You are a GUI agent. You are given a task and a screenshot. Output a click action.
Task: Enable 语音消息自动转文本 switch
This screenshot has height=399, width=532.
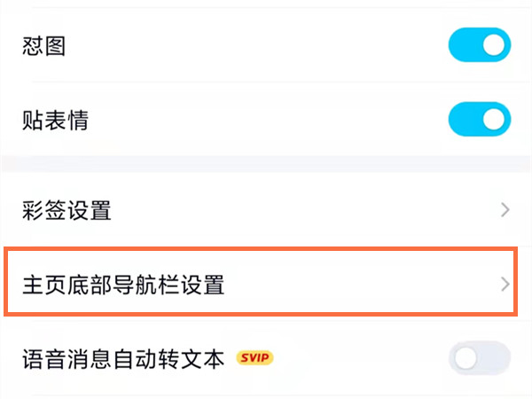(480, 358)
